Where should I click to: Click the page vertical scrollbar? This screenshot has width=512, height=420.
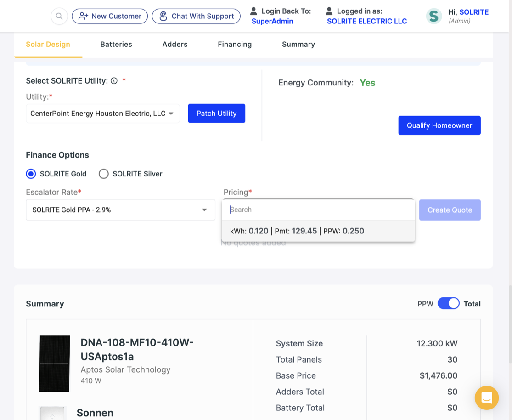point(510,324)
